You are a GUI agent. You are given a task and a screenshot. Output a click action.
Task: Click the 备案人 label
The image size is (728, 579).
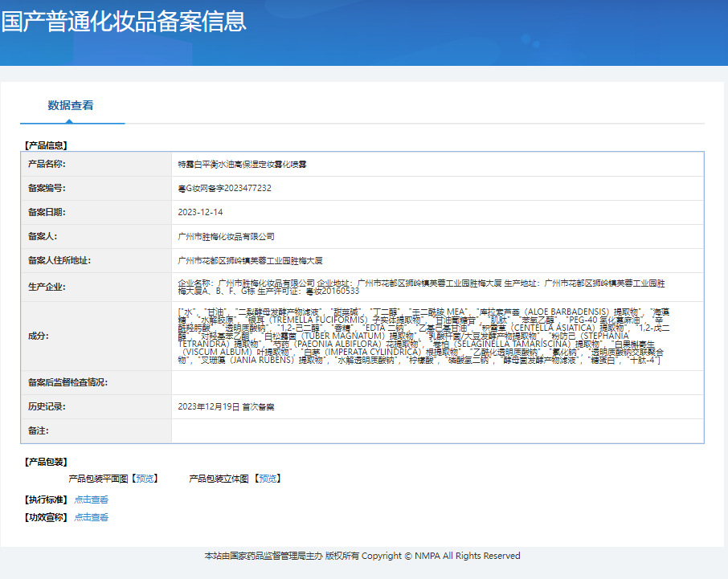coord(43,236)
